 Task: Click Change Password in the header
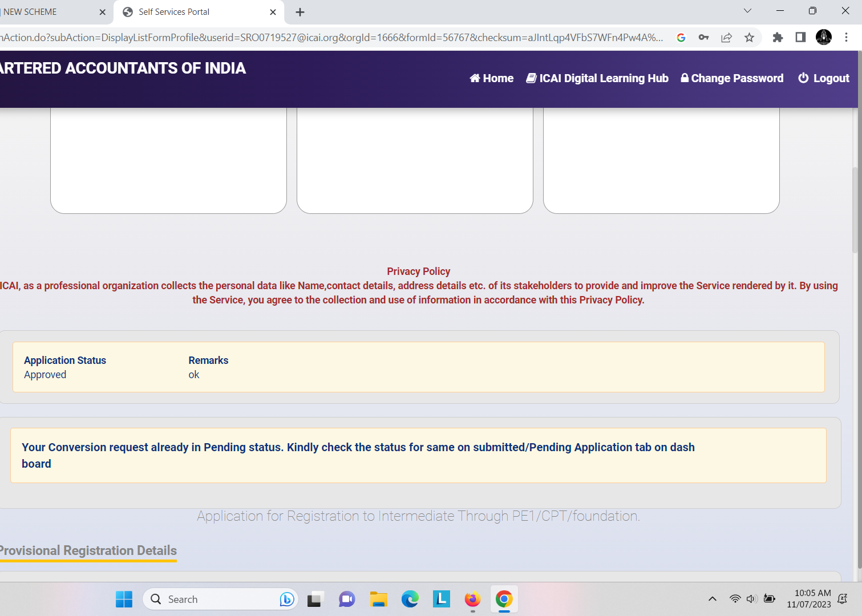[x=732, y=78]
